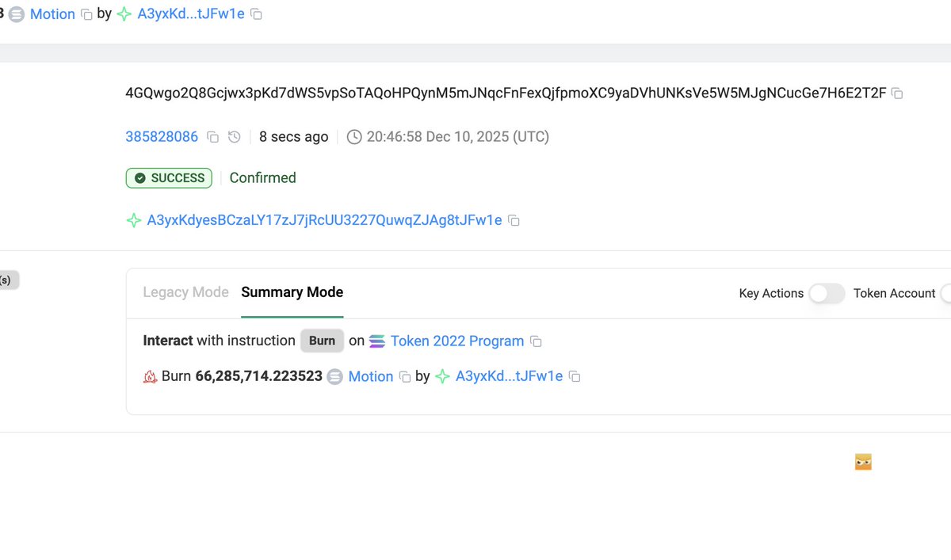
Task: Click the clock icon before the timestamp
Action: click(354, 137)
